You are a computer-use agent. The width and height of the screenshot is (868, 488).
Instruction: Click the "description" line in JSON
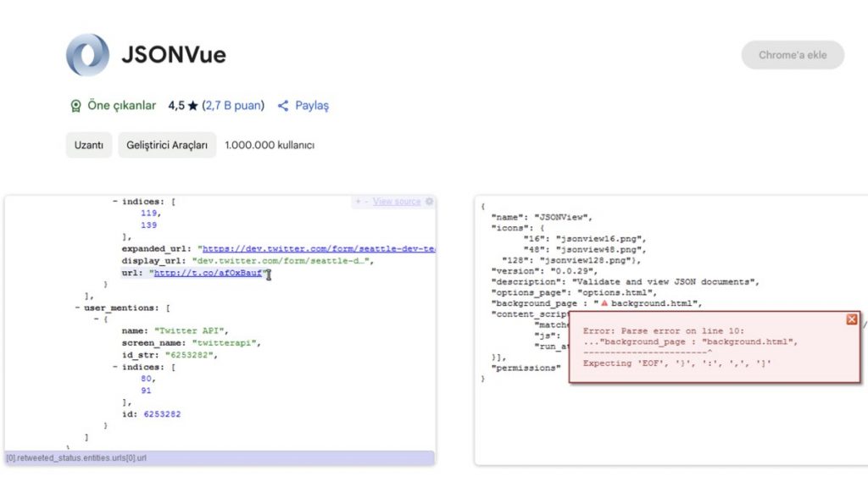click(625, 282)
